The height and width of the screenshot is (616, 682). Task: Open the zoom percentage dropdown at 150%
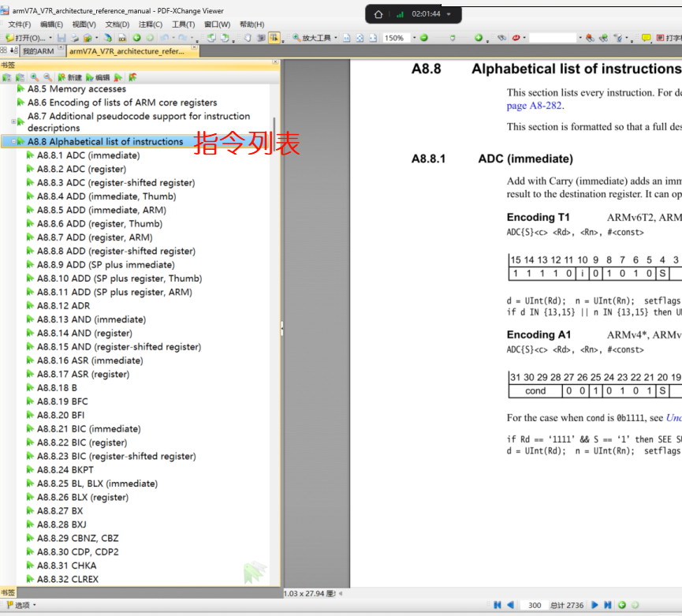click(414, 38)
